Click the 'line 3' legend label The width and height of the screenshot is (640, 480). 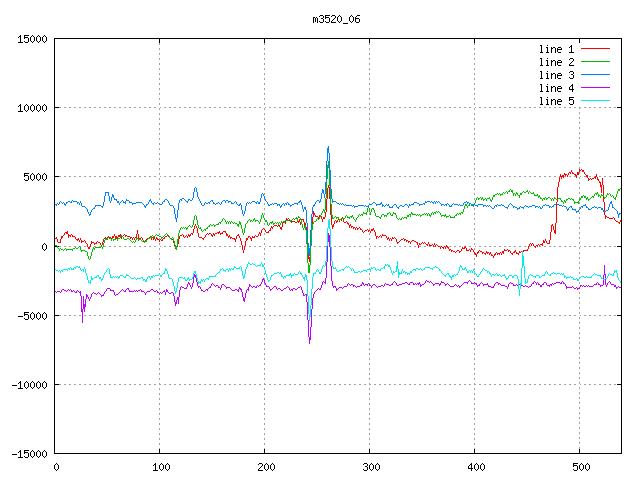tap(556, 75)
